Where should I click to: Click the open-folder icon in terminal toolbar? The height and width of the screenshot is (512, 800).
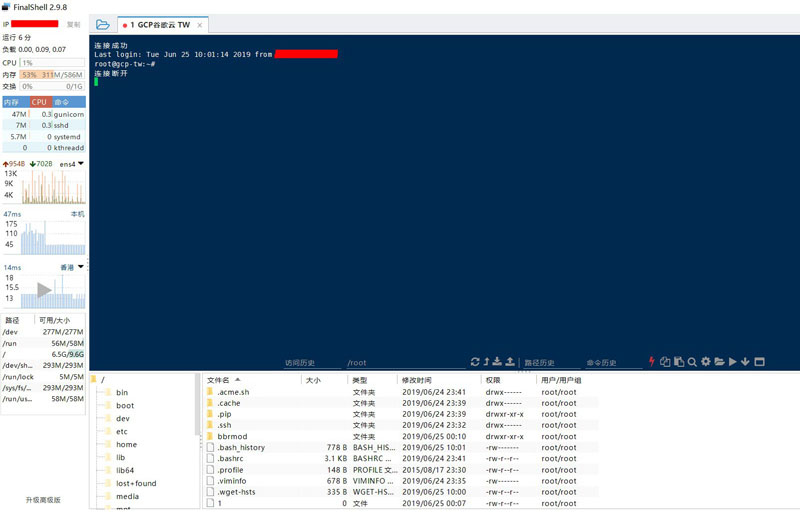[719, 362]
